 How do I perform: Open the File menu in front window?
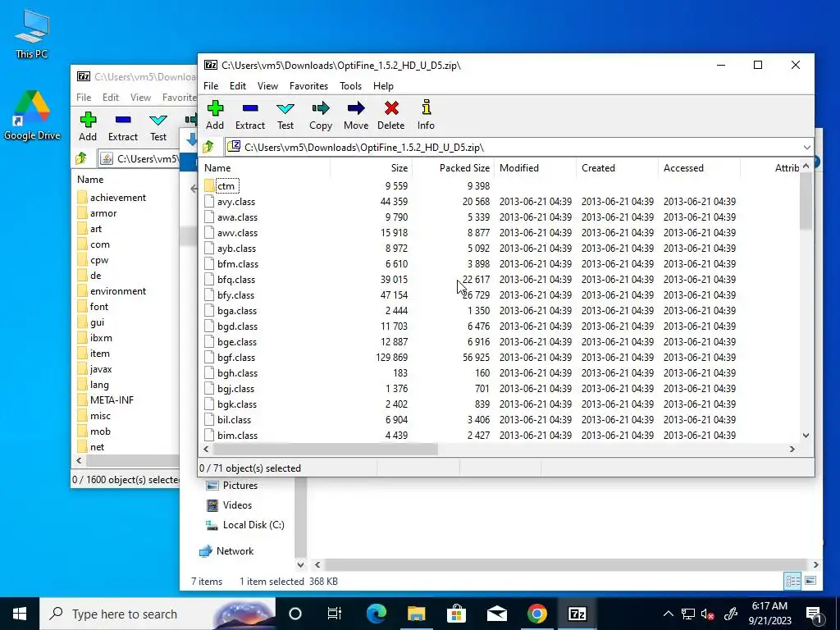tap(211, 85)
